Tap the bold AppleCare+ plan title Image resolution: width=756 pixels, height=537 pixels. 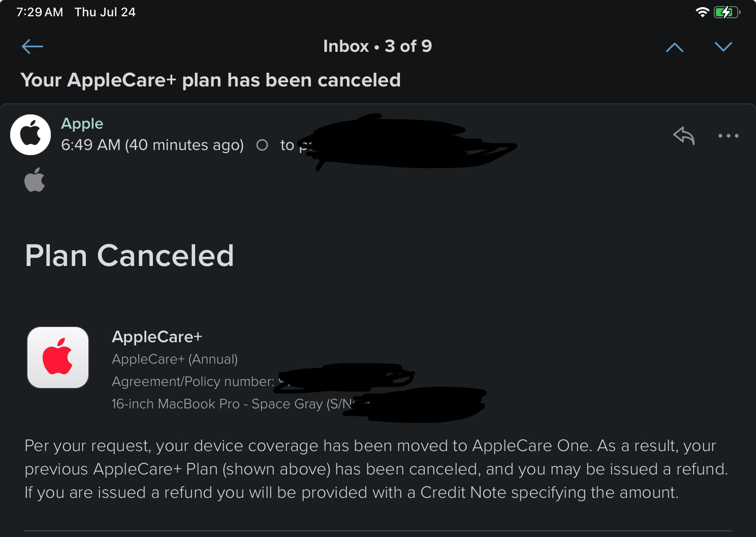(157, 337)
